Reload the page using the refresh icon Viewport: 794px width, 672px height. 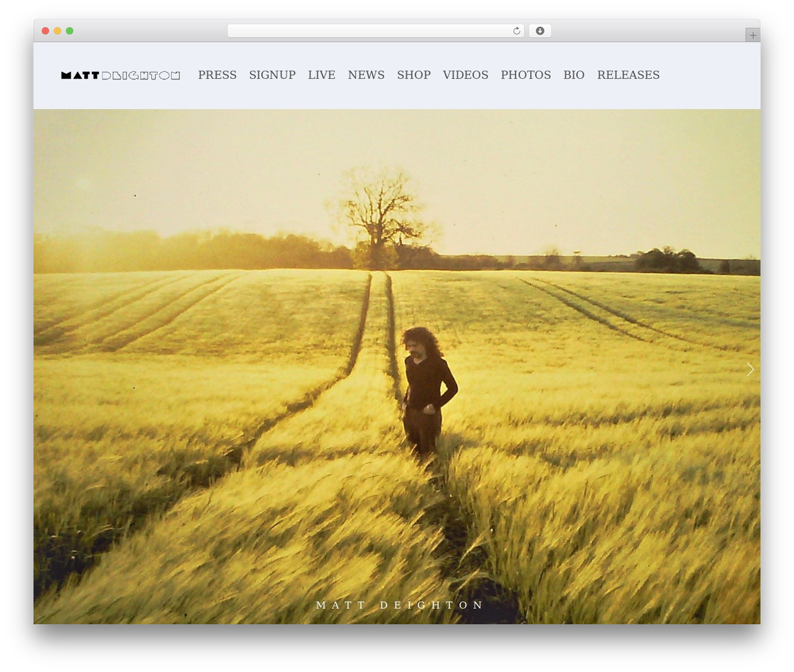tap(517, 31)
